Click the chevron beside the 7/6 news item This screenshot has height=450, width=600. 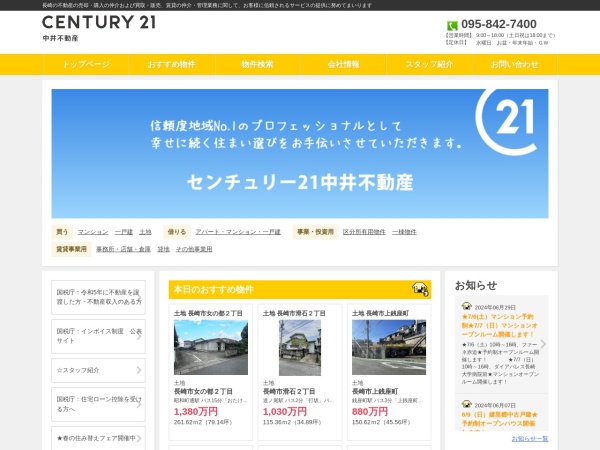pos(543,344)
